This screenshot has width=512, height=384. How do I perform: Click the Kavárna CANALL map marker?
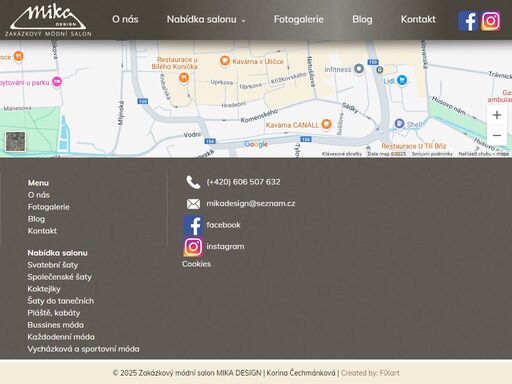click(326, 124)
